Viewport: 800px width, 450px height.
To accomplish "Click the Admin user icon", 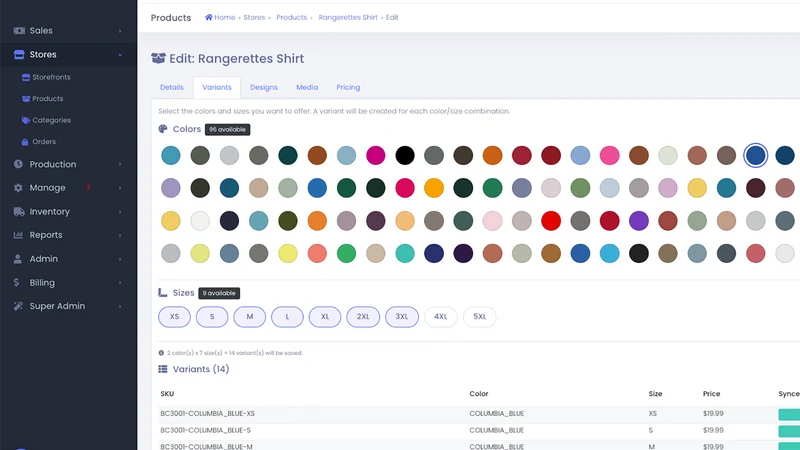I will coord(18,259).
